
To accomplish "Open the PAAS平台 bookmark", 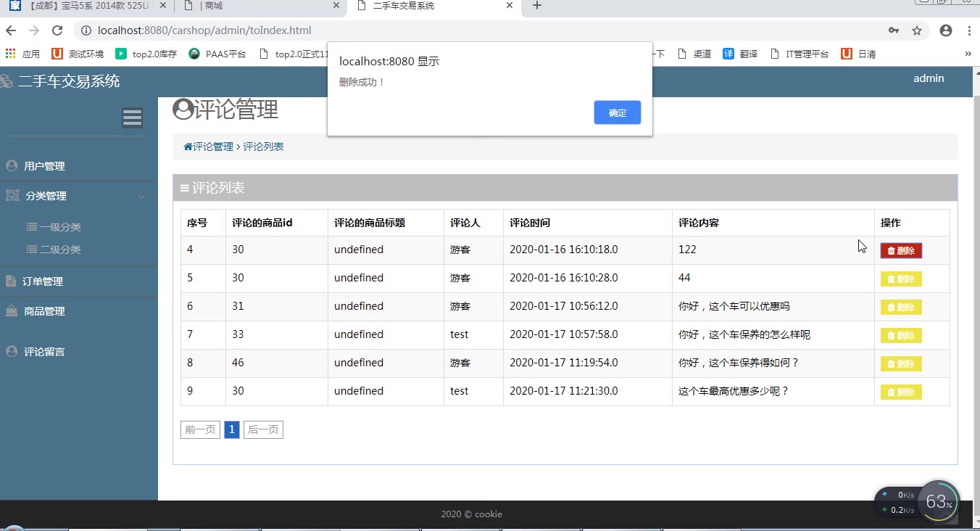I will pyautogui.click(x=217, y=54).
